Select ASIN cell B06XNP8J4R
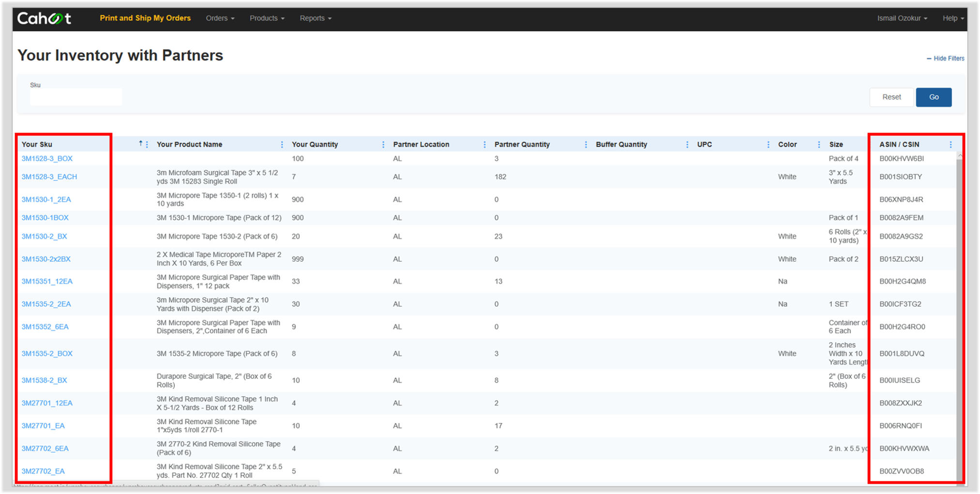 pyautogui.click(x=901, y=199)
